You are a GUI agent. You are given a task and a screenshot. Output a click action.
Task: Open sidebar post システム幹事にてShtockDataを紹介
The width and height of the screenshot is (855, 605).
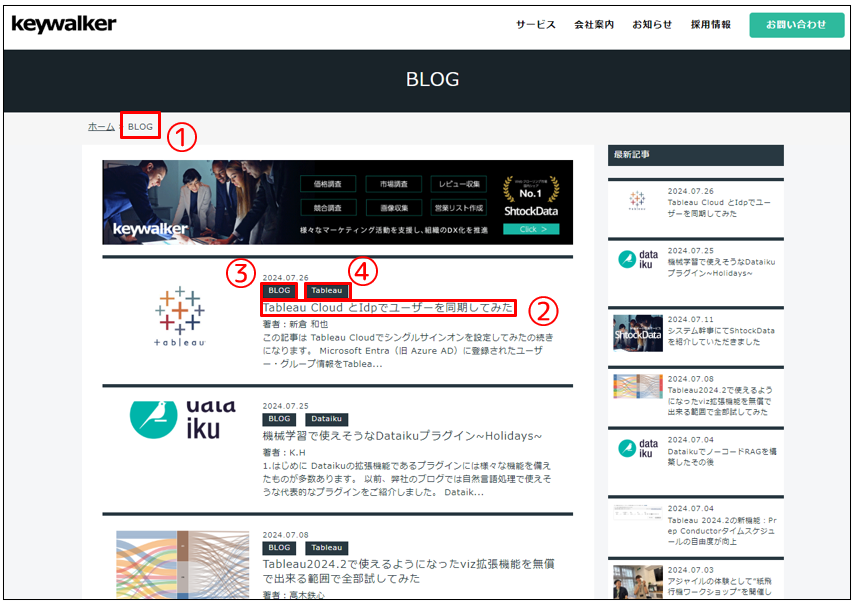click(x=721, y=336)
